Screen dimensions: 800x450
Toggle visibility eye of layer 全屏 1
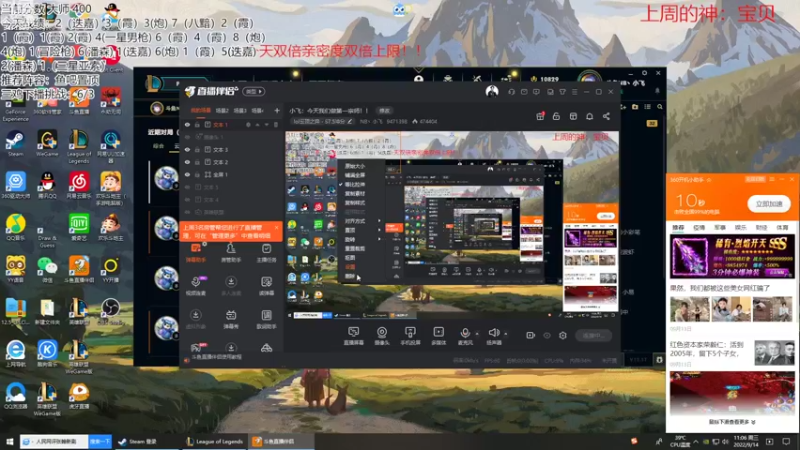click(187, 174)
